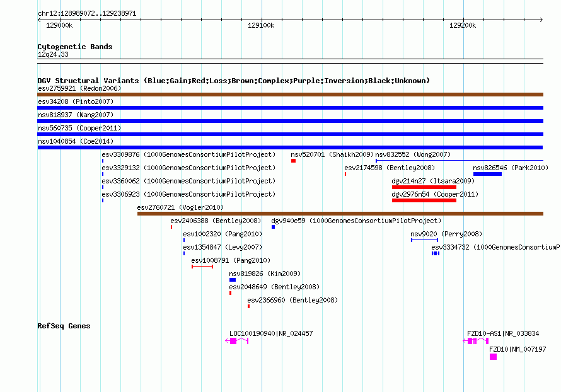Click the ruler's right arrowhead

click(541, 20)
